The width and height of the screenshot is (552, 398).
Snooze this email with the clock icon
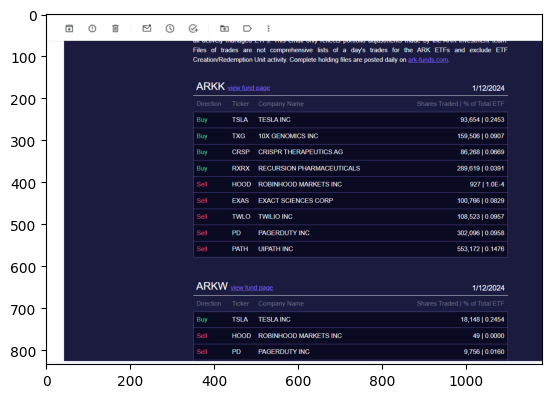tap(170, 29)
